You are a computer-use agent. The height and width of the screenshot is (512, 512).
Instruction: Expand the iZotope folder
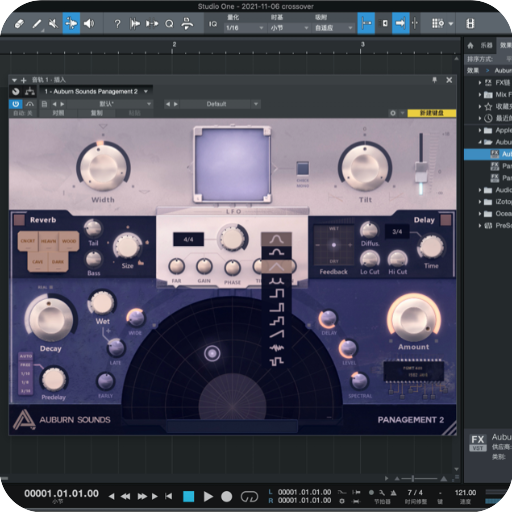tap(480, 202)
